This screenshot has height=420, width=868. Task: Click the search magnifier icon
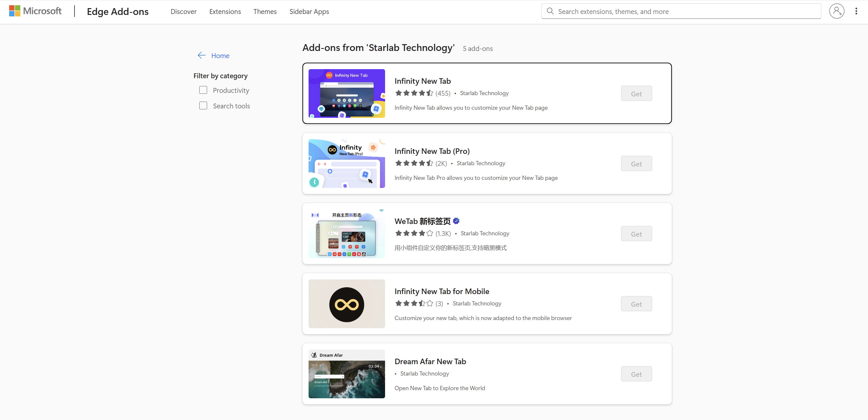point(550,11)
